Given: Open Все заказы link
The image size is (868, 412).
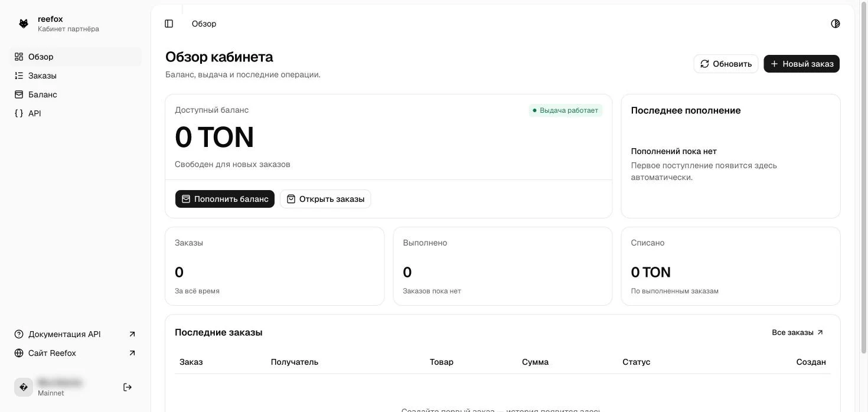Looking at the screenshot, I should [798, 332].
